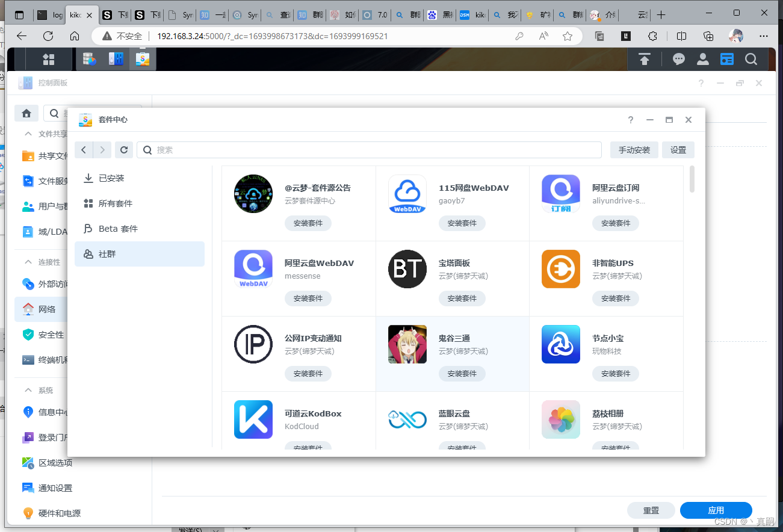This screenshot has height=532, width=783.
Task: Click browser home button
Action: (75, 36)
